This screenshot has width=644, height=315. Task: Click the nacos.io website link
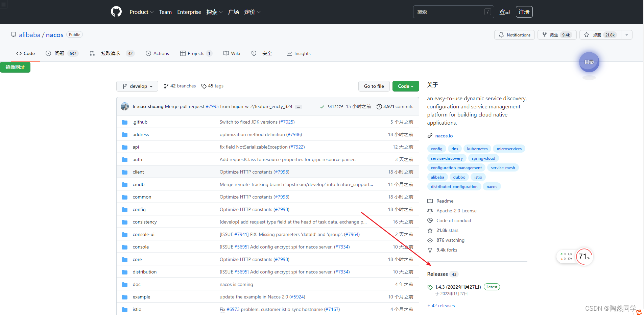click(444, 136)
